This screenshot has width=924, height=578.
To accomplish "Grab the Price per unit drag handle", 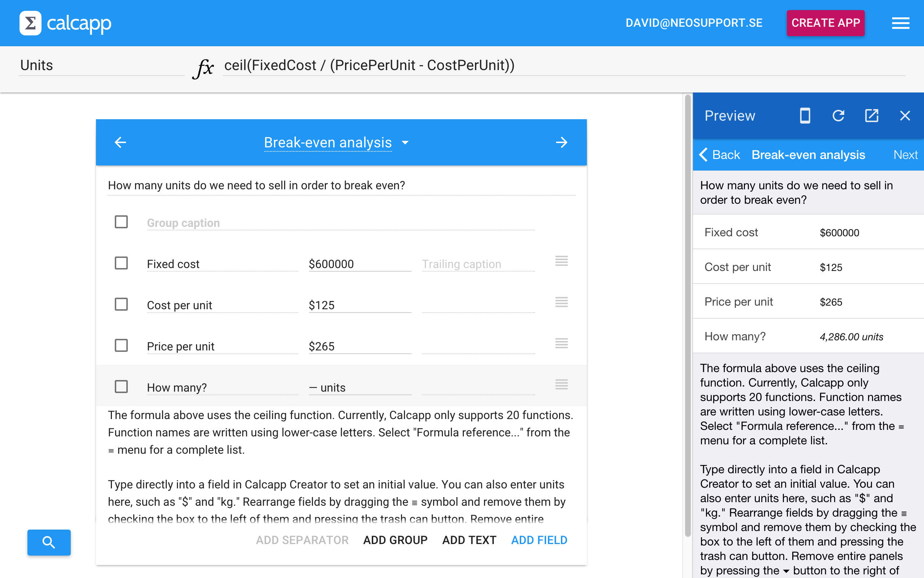I will [561, 343].
